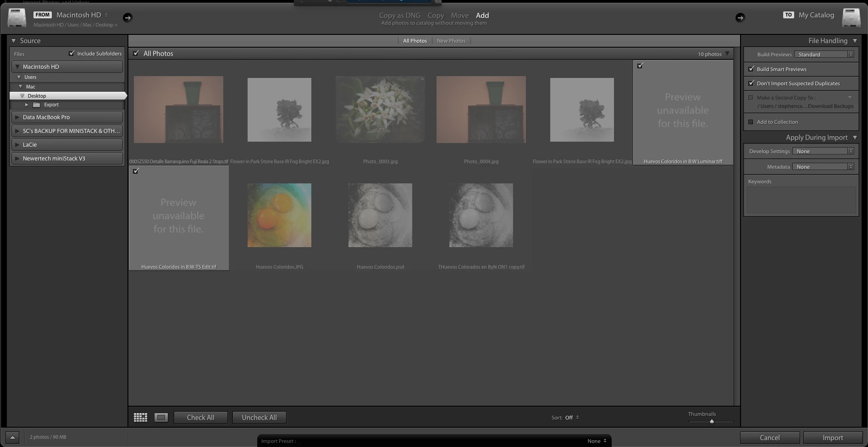Select the Huevos Coloridos.JPG thumbnail
Screen dimensions: 868x447
[279, 215]
